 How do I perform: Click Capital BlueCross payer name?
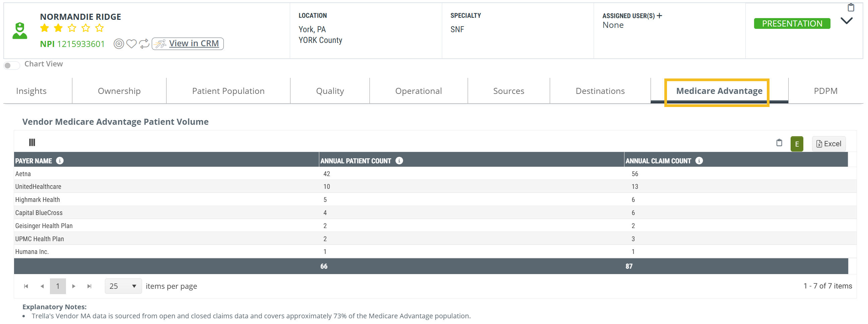[39, 213]
